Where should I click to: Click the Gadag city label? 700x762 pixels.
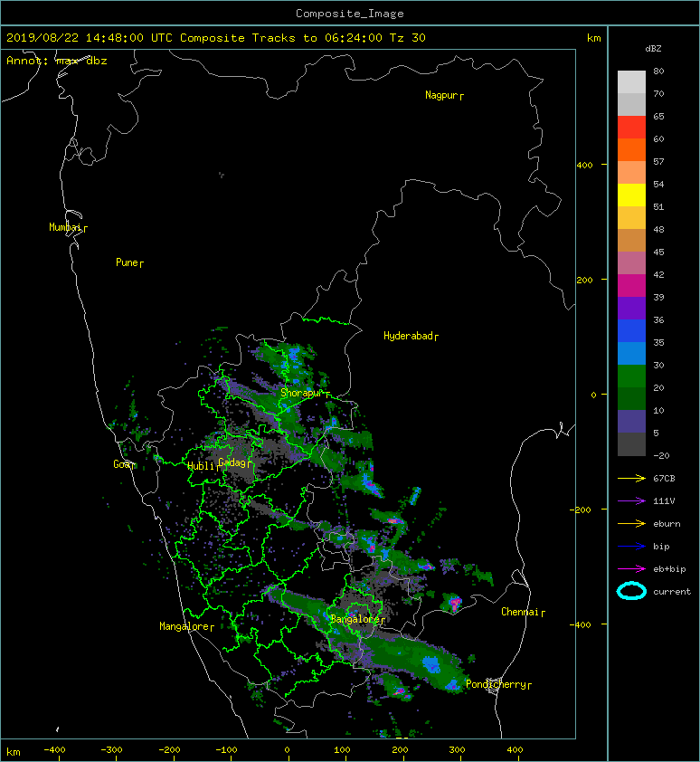point(232,462)
